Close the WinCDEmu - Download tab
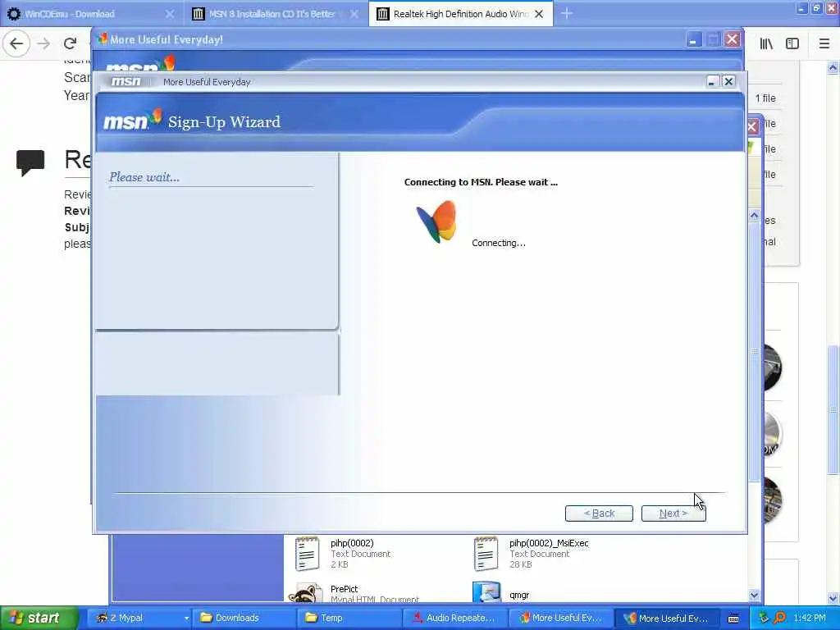Screen dimensions: 840x630 click(x=170, y=14)
